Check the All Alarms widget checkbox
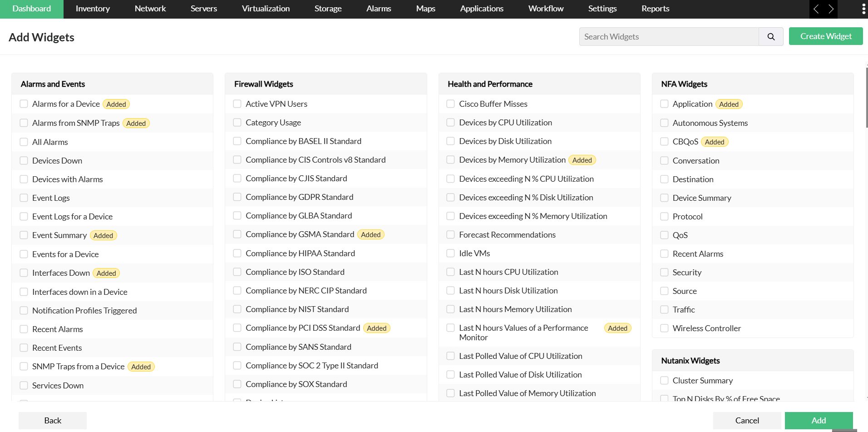The image size is (868, 432). [x=24, y=142]
